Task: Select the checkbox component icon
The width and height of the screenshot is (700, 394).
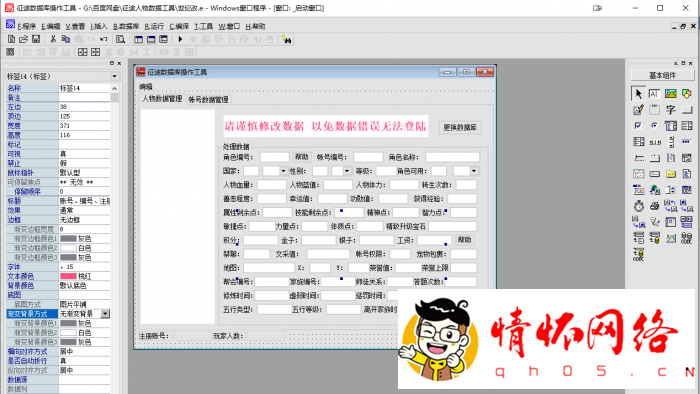Action: [x=638, y=125]
